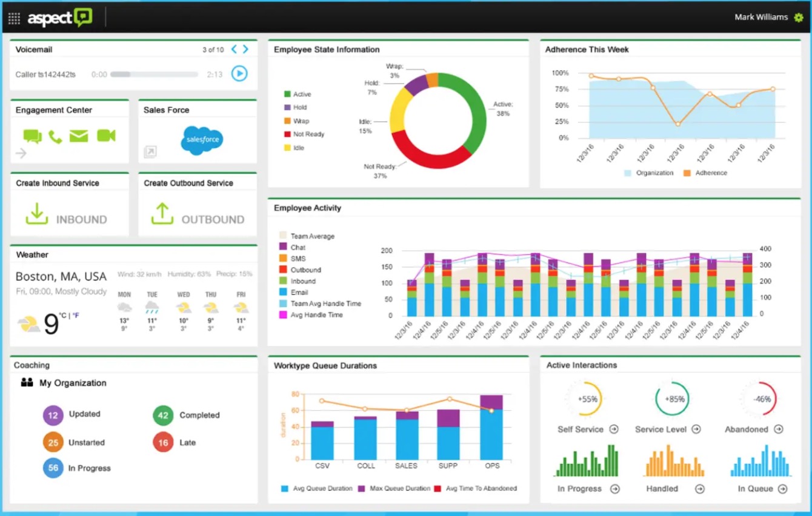This screenshot has width=812, height=516.
Task: Expand Abandoned details arrow
Action: [779, 429]
